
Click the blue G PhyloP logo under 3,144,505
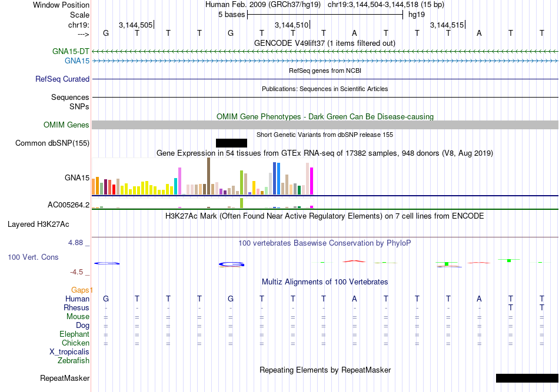[x=107, y=263]
